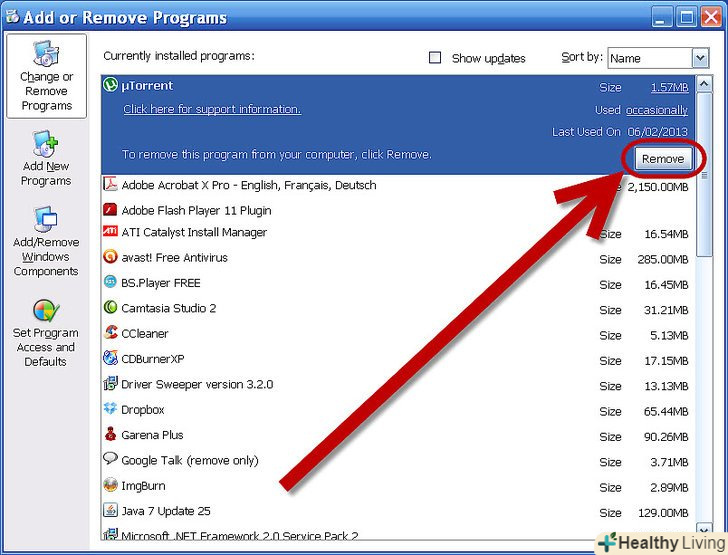This screenshot has width=728, height=555.
Task: Select 'Driver Sweeper version 3.2.0' entry
Action: point(197,385)
